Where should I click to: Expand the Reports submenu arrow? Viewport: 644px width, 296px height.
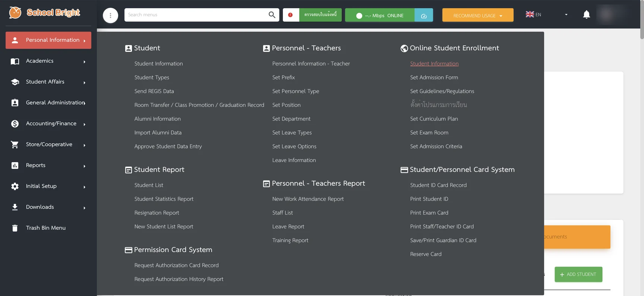click(x=85, y=166)
